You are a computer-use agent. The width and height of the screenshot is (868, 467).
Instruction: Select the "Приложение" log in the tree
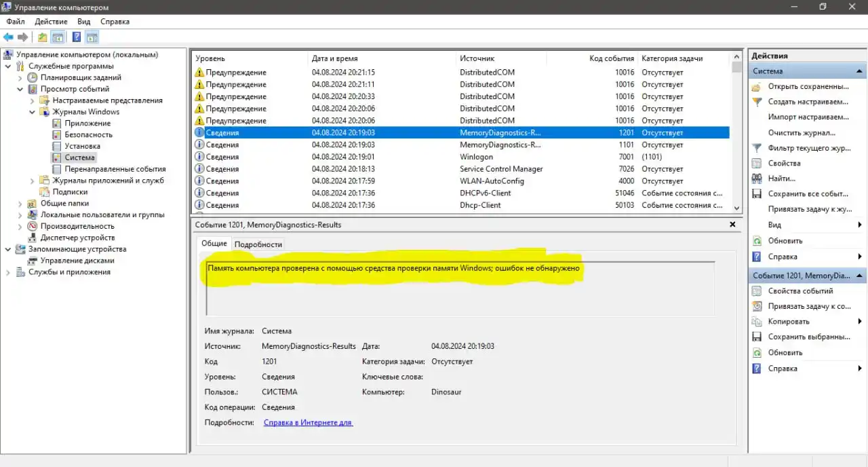point(87,124)
